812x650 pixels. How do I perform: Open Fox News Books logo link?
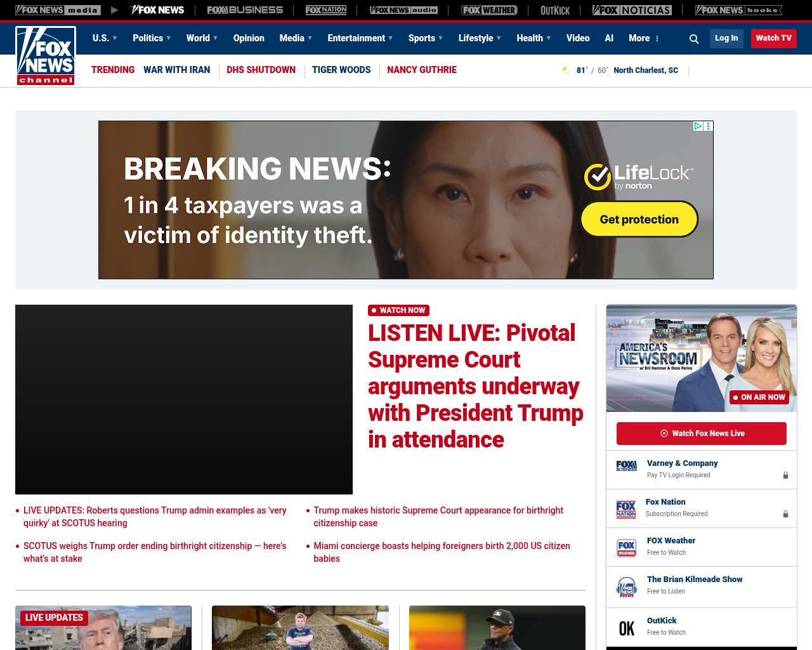(738, 10)
